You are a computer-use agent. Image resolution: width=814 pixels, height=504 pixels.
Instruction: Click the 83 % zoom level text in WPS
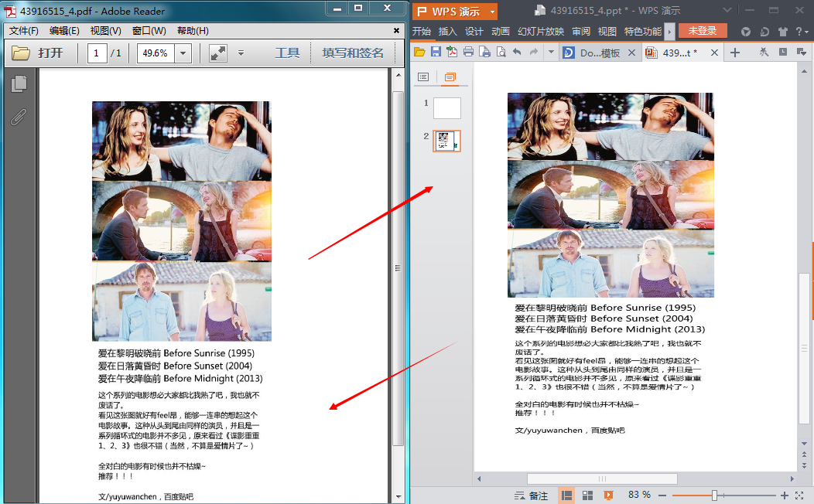[639, 495]
